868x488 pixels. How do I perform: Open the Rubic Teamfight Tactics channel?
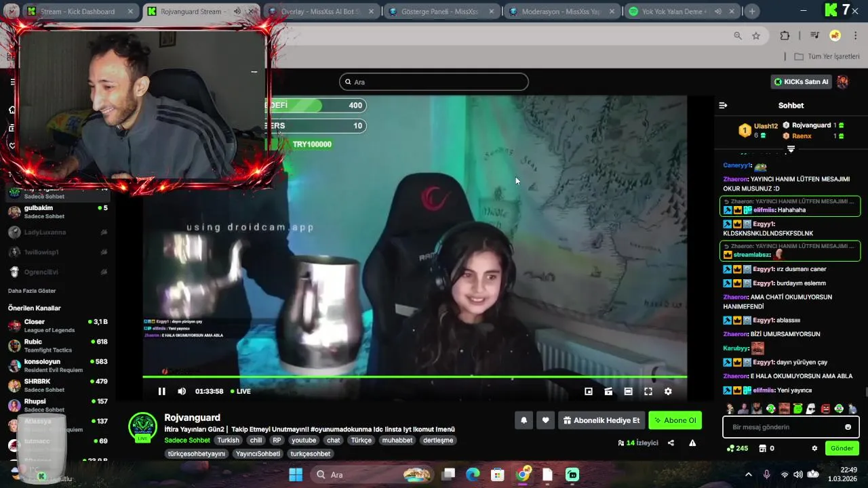point(58,346)
